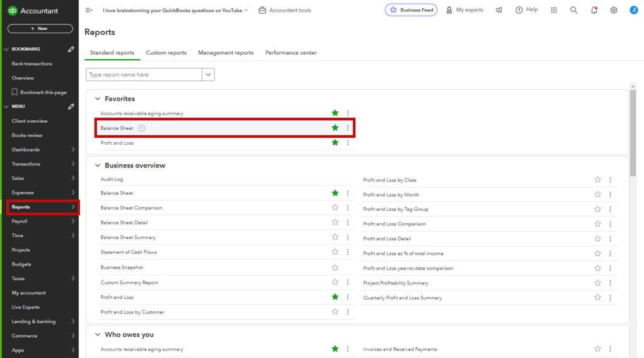Switch to Custom reports tab
Viewport: 644px width, 358px height.
click(166, 53)
